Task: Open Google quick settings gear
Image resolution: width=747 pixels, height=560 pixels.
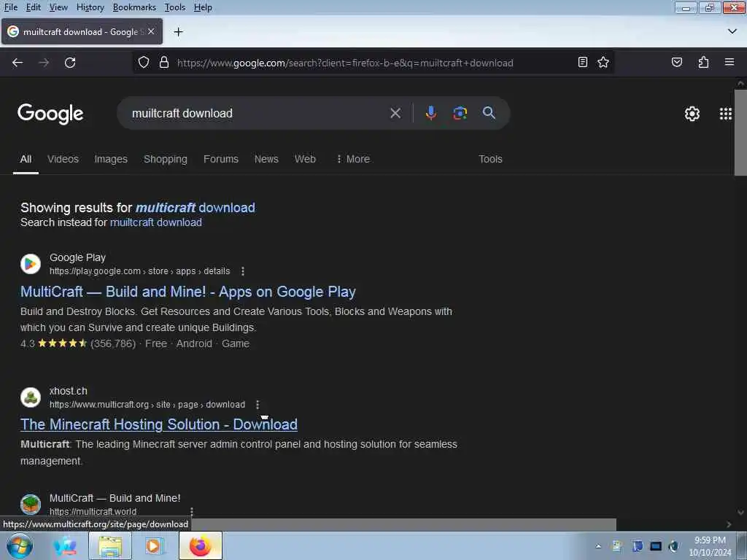Action: [692, 114]
